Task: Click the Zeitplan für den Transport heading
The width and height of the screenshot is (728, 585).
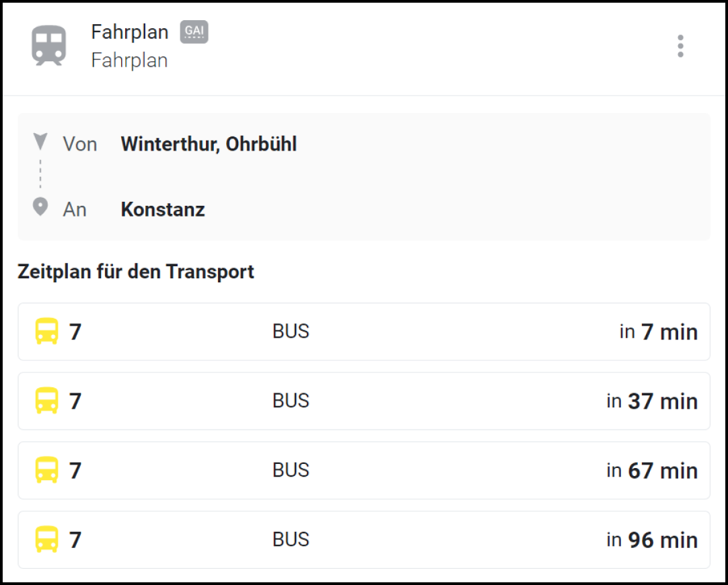Action: pos(136,272)
